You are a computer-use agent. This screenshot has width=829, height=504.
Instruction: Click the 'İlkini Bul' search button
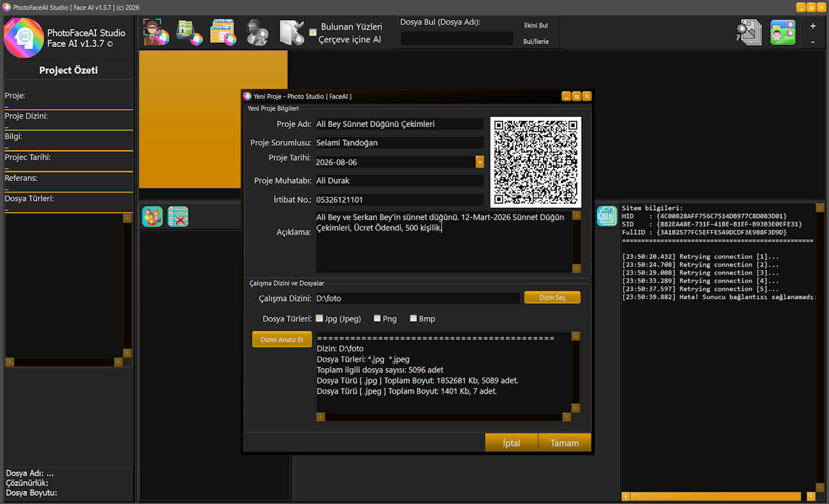536,24
